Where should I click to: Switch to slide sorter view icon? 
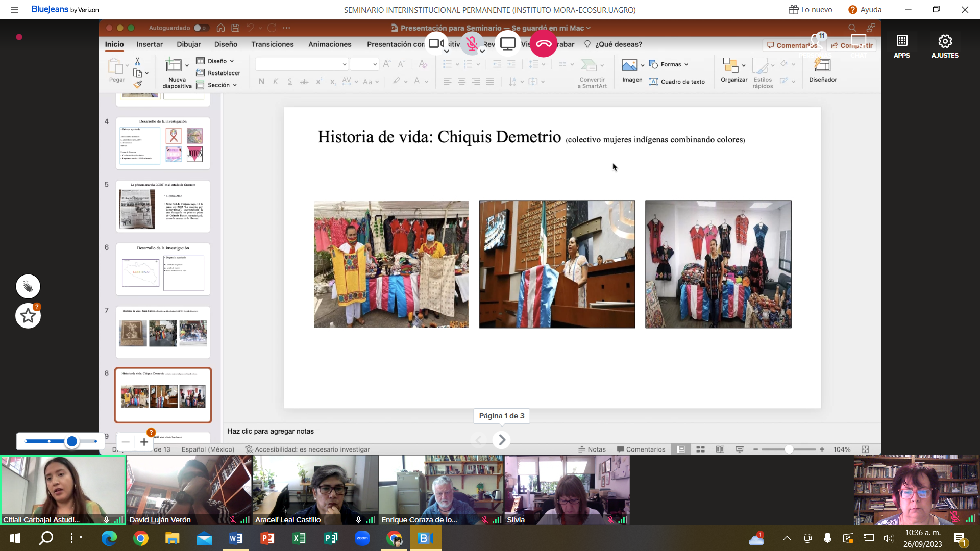(x=700, y=449)
